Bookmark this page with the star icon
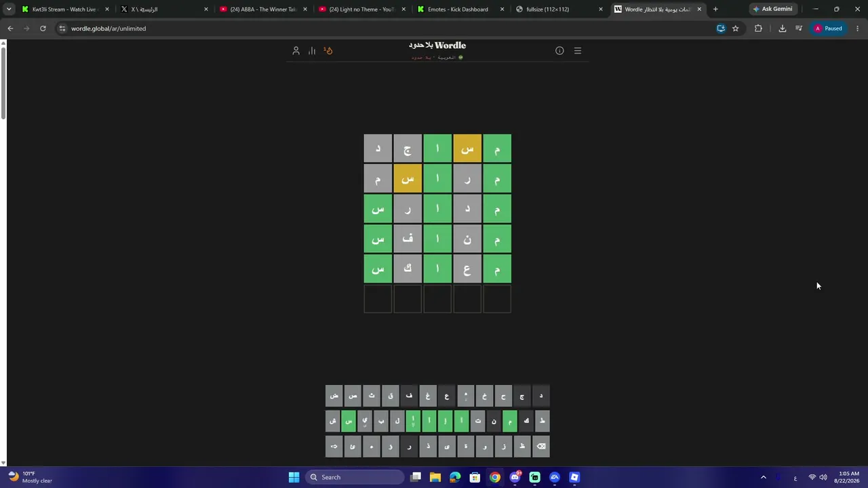Viewport: 868px width, 488px height. 735,28
